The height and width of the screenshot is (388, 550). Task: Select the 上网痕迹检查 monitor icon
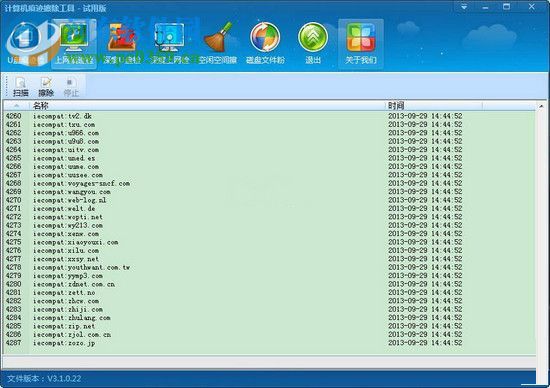pyautogui.click(x=74, y=44)
